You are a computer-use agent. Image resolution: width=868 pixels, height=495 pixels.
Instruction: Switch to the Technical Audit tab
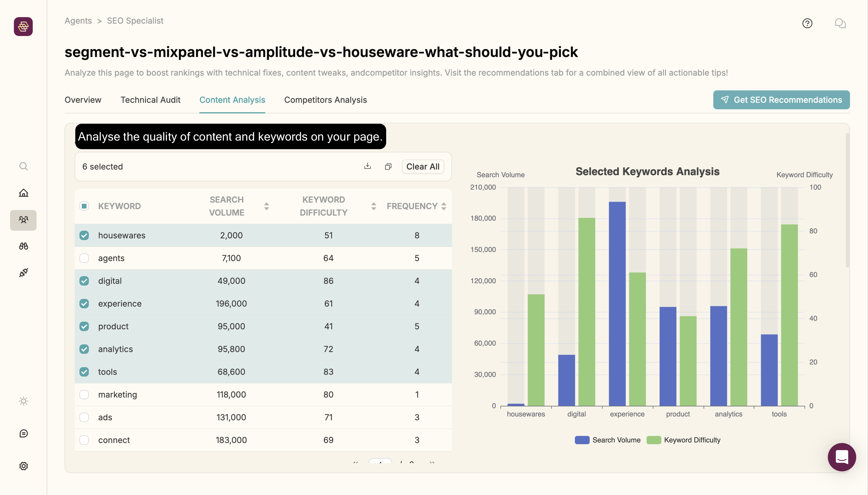(150, 100)
